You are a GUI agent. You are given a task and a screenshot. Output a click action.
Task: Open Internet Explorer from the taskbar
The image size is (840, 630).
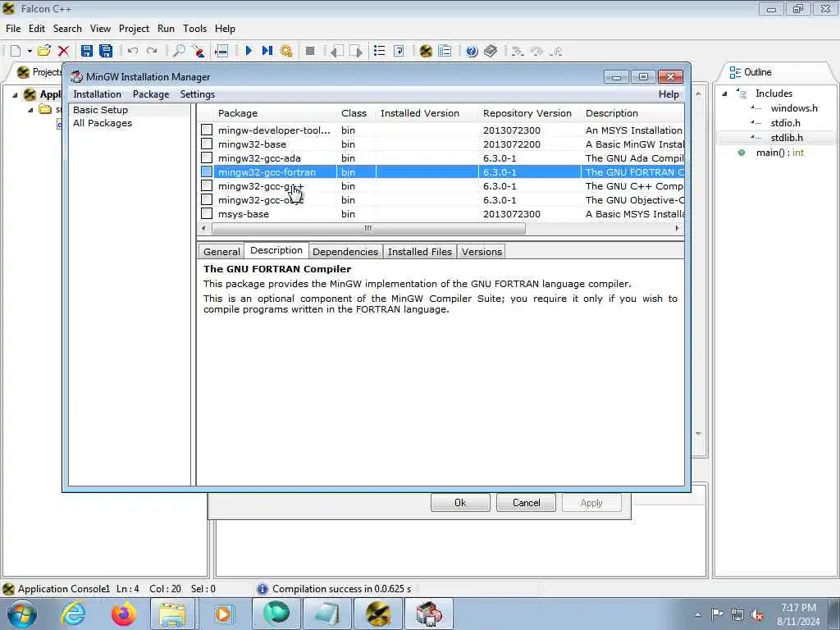pyautogui.click(x=73, y=614)
